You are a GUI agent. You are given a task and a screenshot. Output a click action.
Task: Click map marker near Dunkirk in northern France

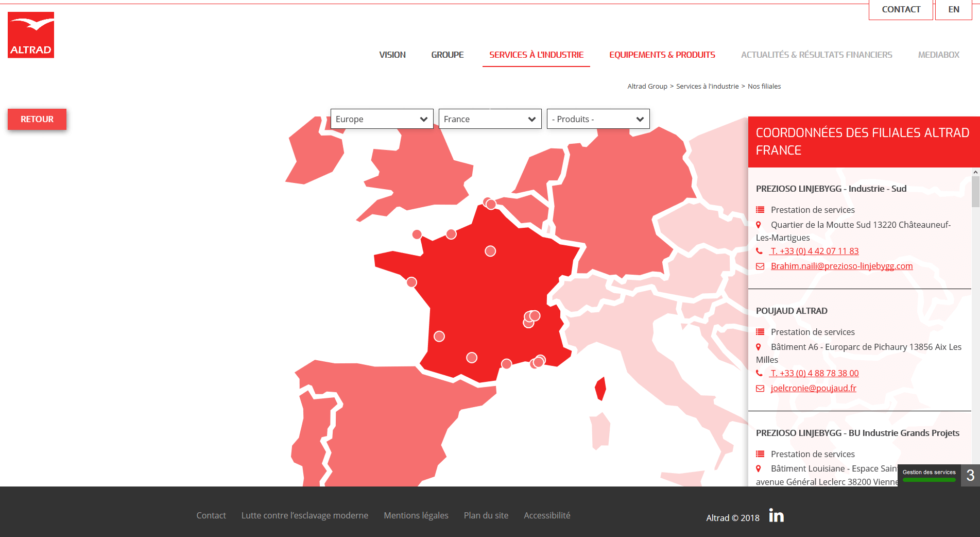click(491, 204)
